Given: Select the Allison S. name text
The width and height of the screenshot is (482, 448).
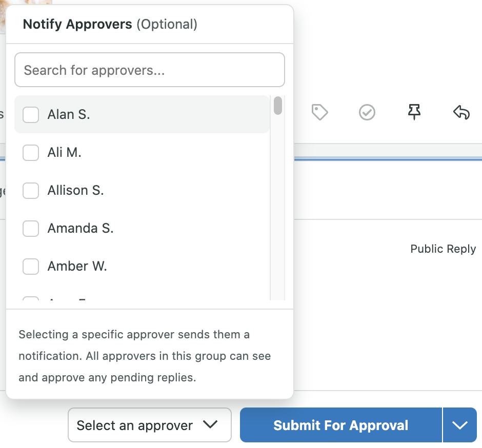Looking at the screenshot, I should 75,191.
